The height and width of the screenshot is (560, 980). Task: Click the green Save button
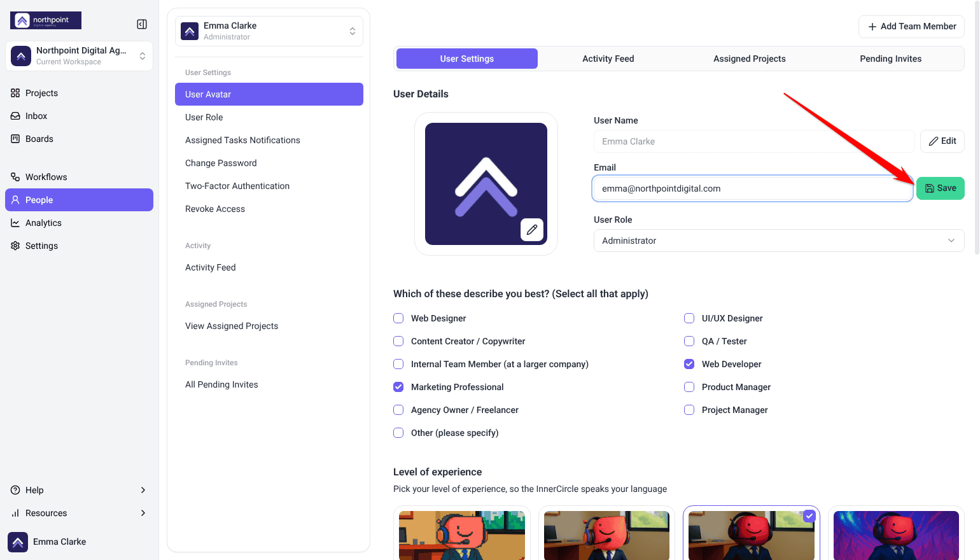[941, 188]
